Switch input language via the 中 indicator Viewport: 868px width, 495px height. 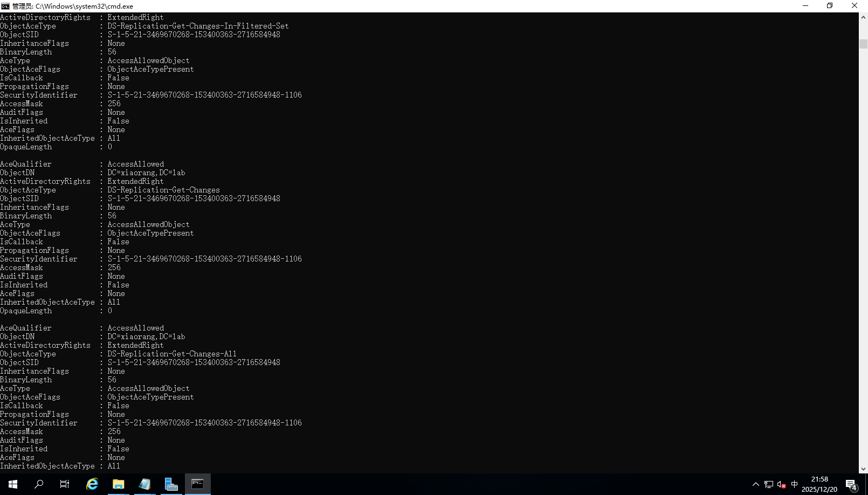point(794,484)
